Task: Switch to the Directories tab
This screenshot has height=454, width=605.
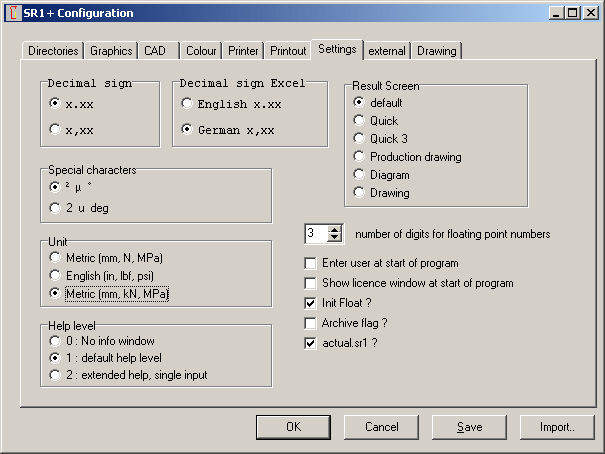Action: [52, 51]
